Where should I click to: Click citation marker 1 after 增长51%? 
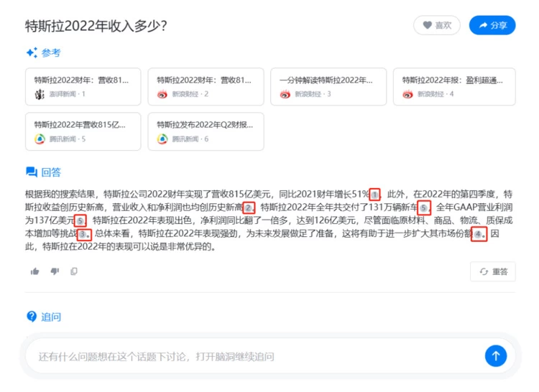click(x=374, y=194)
